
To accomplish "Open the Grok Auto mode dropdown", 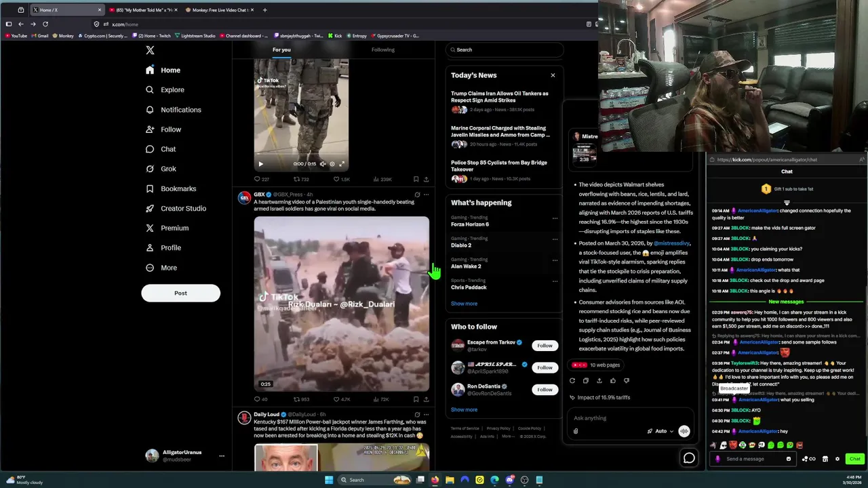I will (x=660, y=431).
